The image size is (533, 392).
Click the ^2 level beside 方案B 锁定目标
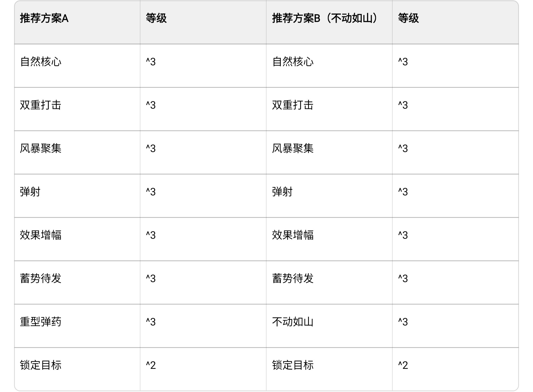tap(403, 365)
